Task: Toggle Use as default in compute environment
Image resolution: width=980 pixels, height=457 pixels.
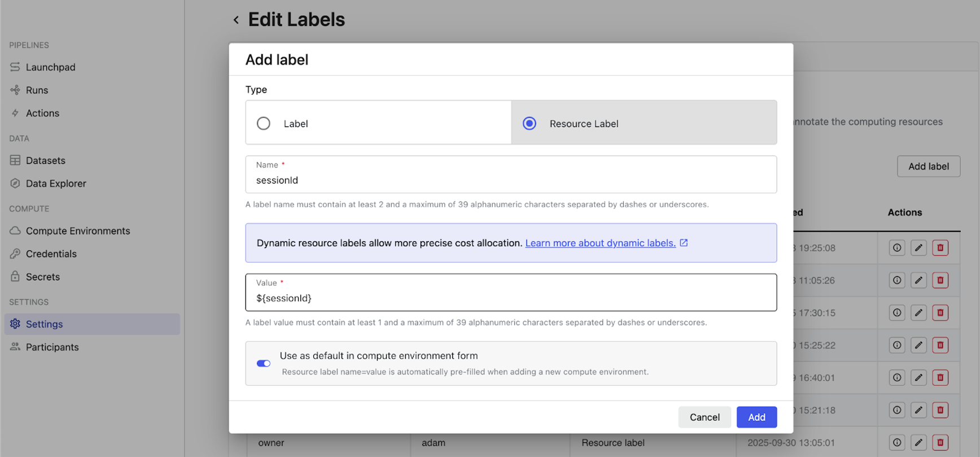Action: (x=264, y=363)
